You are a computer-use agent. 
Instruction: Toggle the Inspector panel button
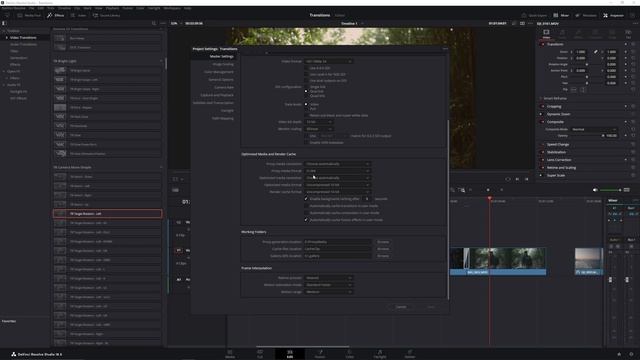(613, 15)
